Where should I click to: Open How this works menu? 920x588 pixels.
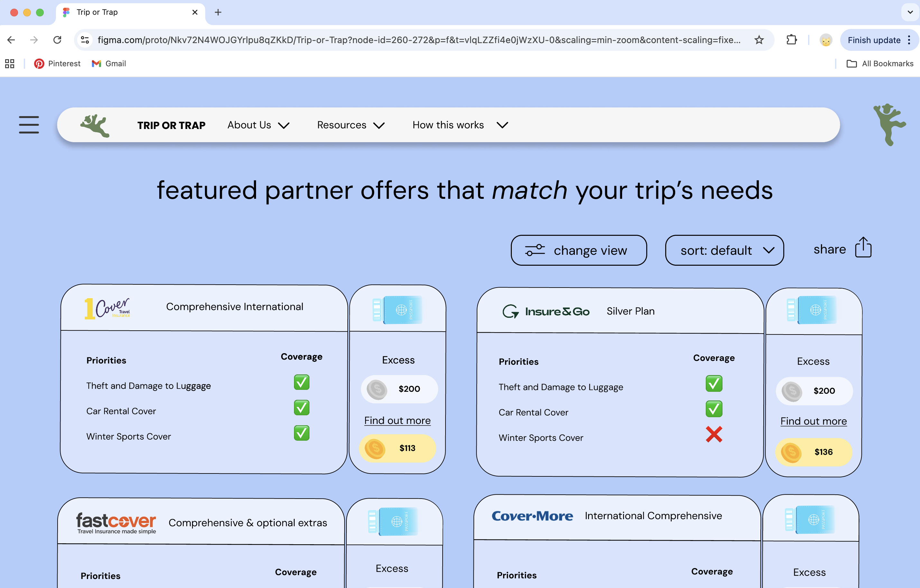click(x=460, y=125)
